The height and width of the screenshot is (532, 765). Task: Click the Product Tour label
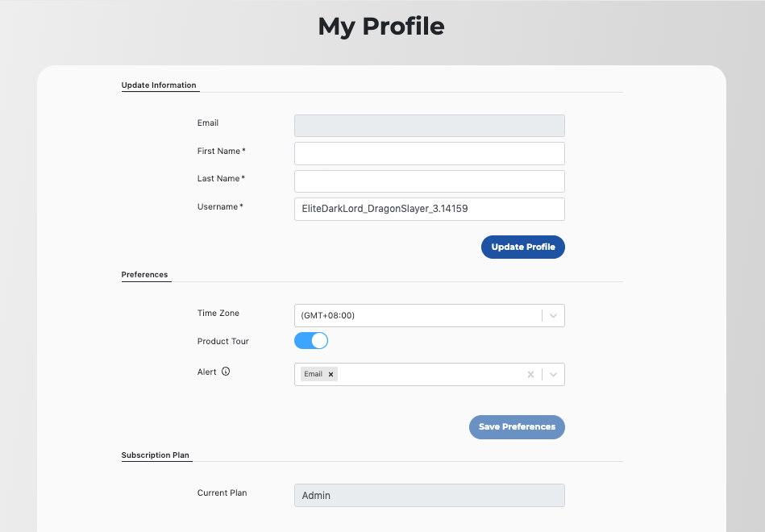223,342
